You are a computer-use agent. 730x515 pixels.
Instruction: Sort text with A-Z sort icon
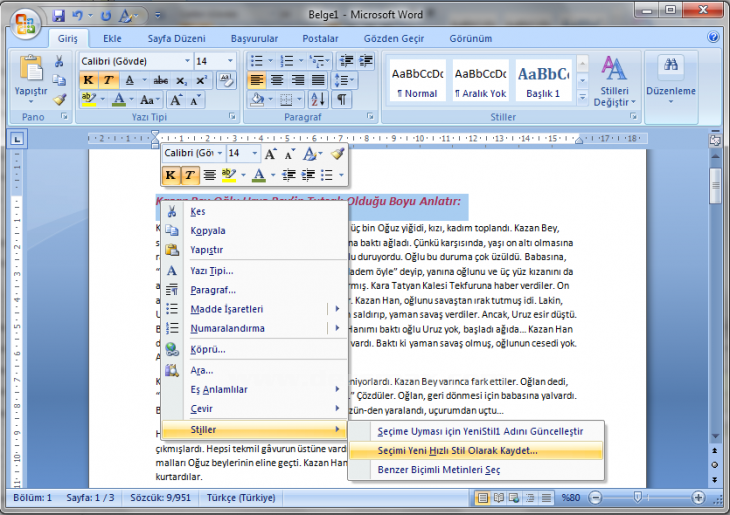[x=318, y=99]
